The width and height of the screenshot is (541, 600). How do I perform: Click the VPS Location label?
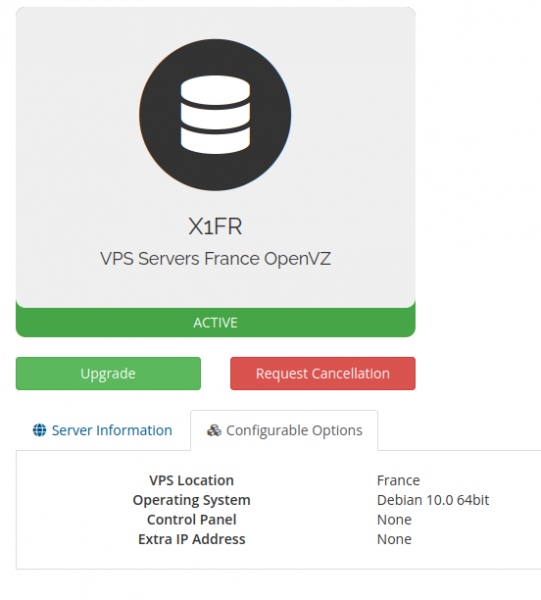click(191, 480)
